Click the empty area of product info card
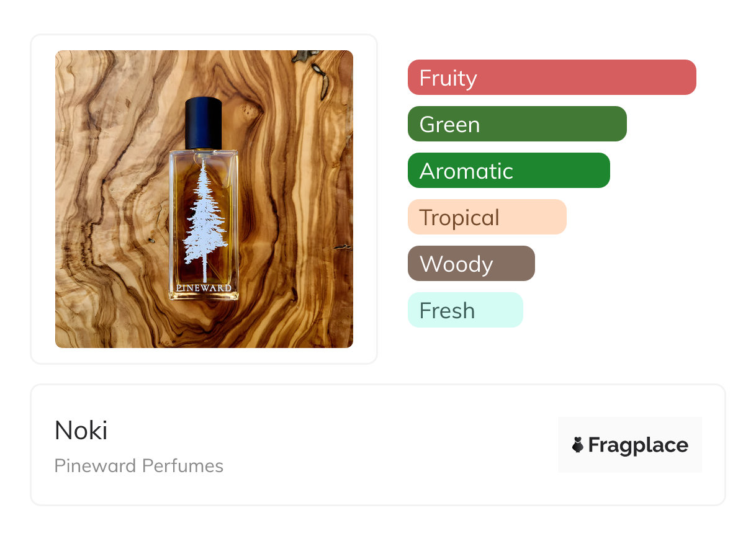 click(385, 447)
